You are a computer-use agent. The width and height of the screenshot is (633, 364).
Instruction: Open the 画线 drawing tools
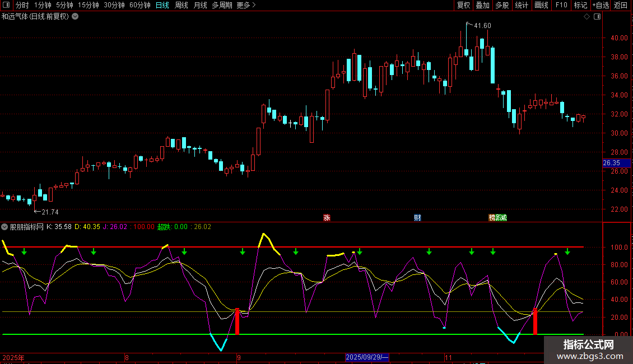pos(541,6)
